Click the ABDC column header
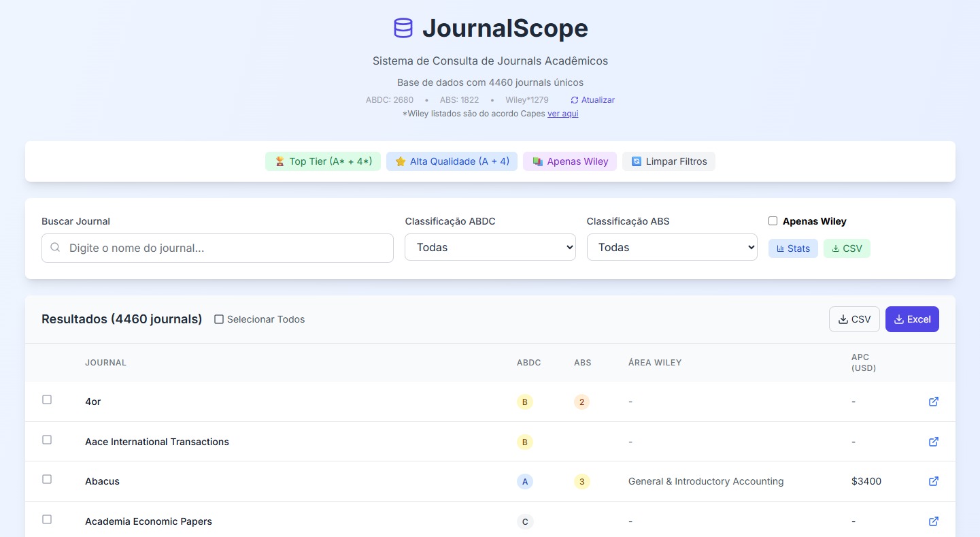 [x=529, y=363]
